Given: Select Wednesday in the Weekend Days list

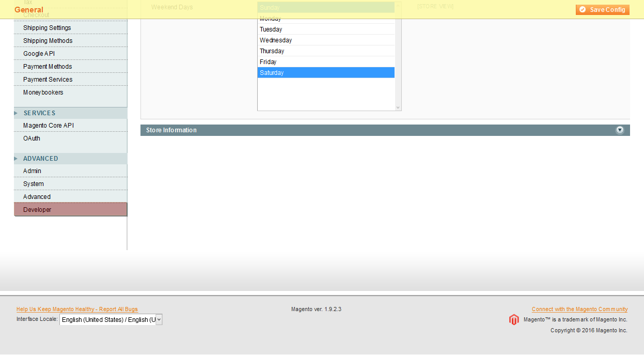Looking at the screenshot, I should coord(326,40).
